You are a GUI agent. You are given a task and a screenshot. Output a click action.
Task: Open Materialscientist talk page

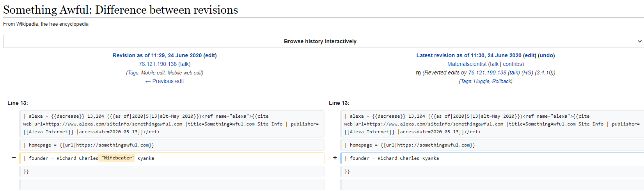pos(494,64)
